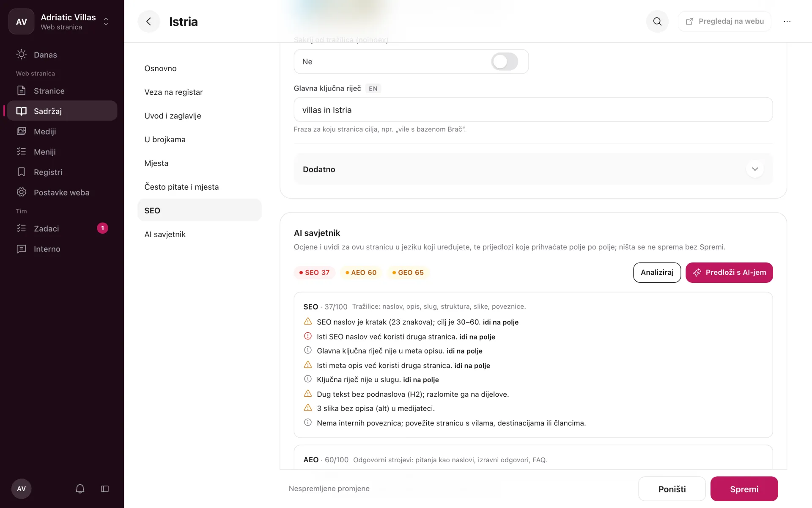
Task: Click the Postavke weba gear icon
Action: 21,192
